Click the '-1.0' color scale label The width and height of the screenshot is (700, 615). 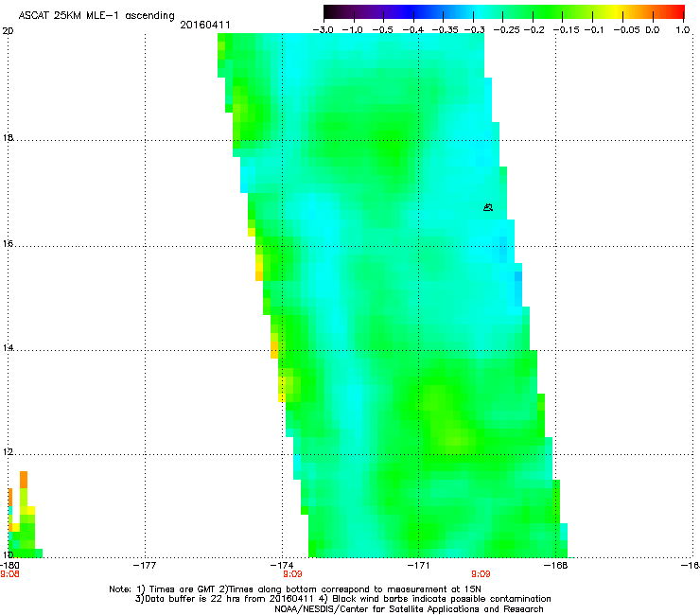click(352, 30)
